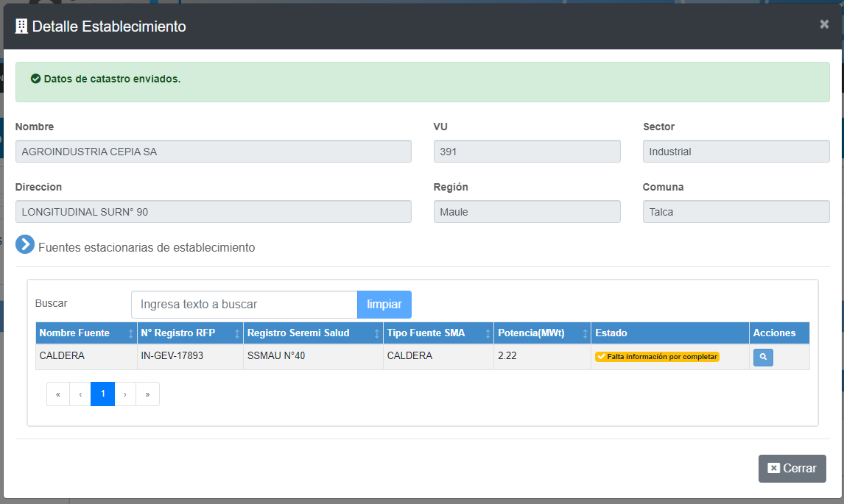Click the blue chevron circle icon
This screenshot has width=844, height=504.
25,245
